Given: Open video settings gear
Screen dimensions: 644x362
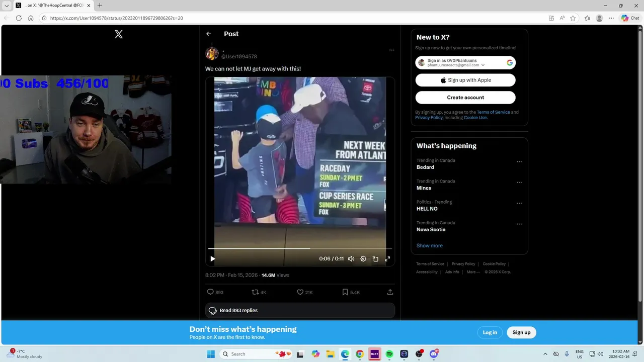Looking at the screenshot, I should coord(363,259).
